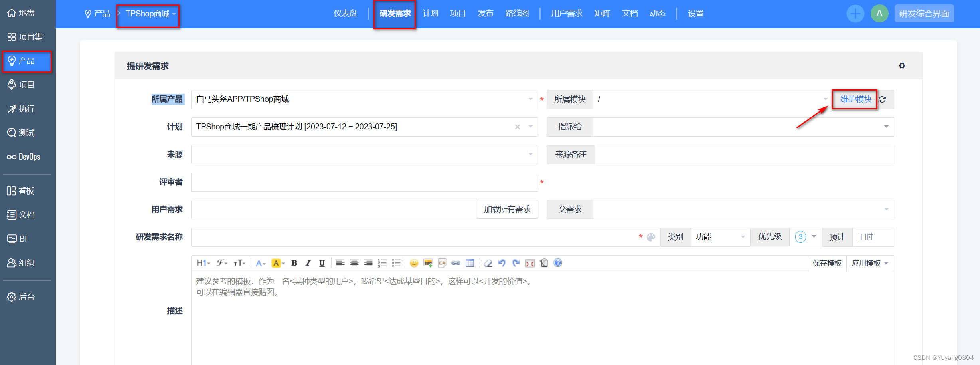Open the font size dropdown
The height and width of the screenshot is (365, 980).
pyautogui.click(x=239, y=263)
